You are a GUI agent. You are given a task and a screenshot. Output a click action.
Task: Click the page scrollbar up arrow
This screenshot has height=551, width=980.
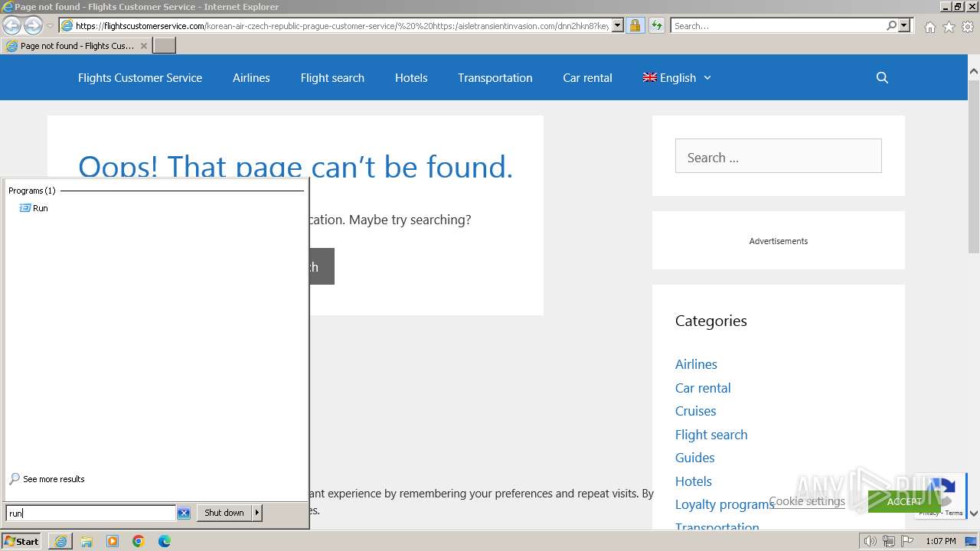tap(974, 70)
